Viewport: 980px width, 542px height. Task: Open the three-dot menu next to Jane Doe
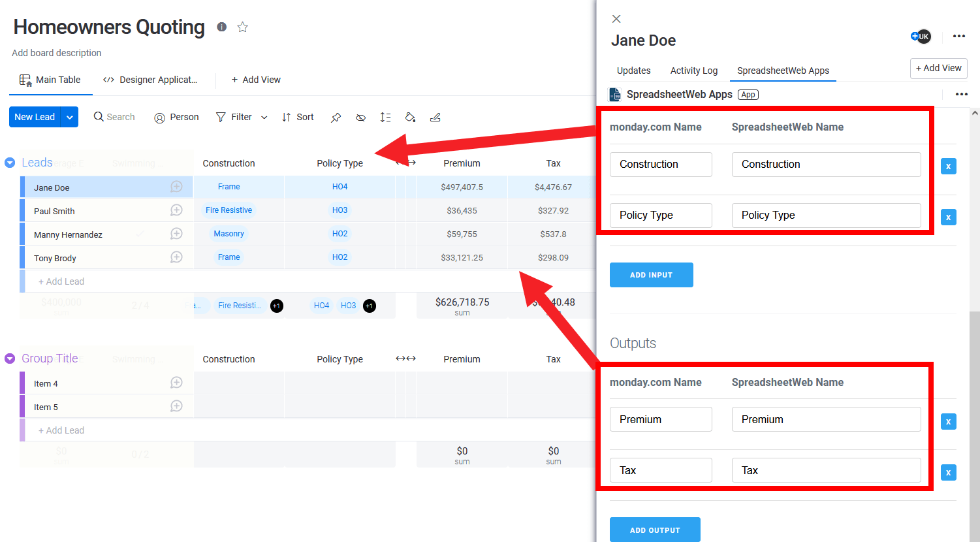pos(958,37)
